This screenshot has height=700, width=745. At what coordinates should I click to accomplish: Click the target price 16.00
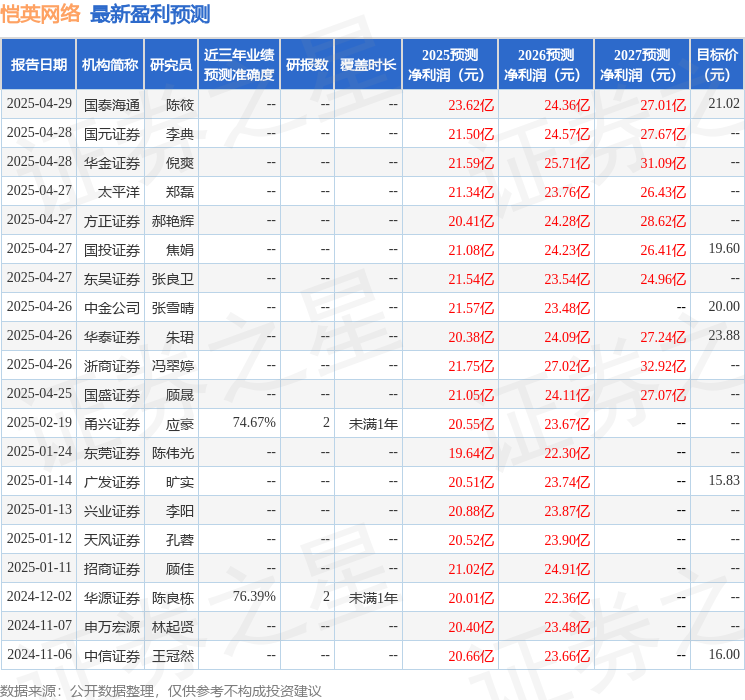click(x=724, y=654)
